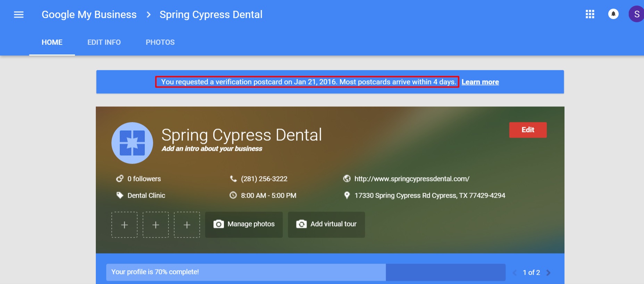Click 'Add an intro about your business'
The height and width of the screenshot is (284, 644).
[x=212, y=149]
